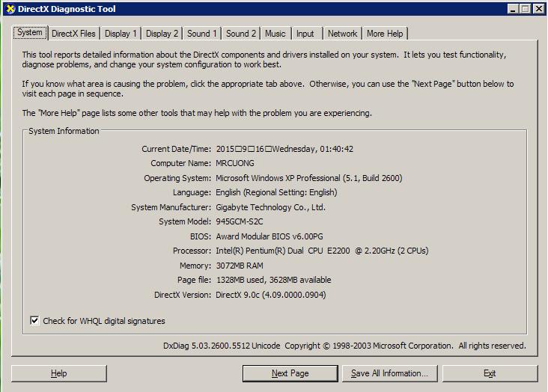Image resolution: width=548 pixels, height=392 pixels.
Task: Click the English Regional Setting language value
Action: [276, 192]
